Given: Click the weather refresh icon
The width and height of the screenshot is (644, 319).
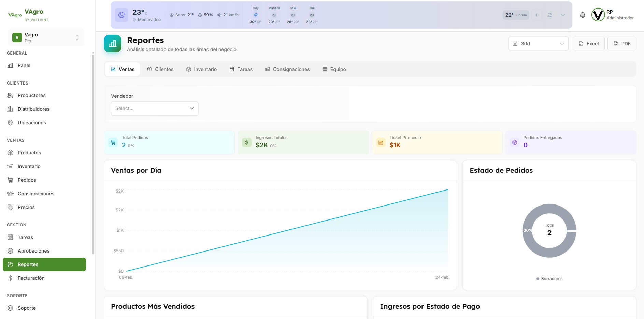Looking at the screenshot, I should 550,15.
